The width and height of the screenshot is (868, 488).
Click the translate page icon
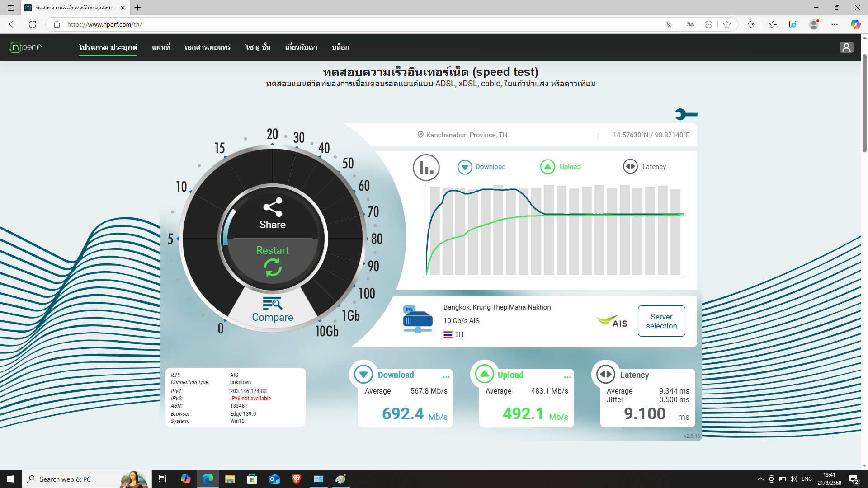point(690,24)
